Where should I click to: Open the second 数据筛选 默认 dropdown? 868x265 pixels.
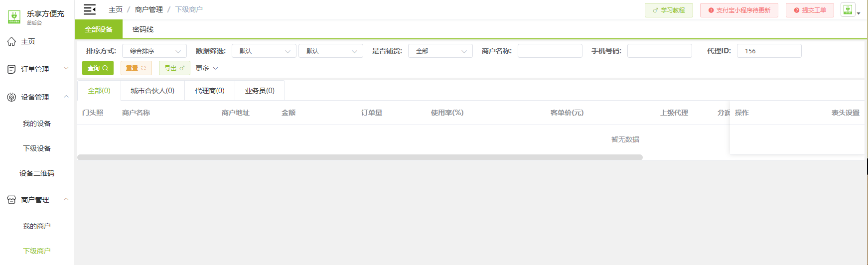[331, 51]
